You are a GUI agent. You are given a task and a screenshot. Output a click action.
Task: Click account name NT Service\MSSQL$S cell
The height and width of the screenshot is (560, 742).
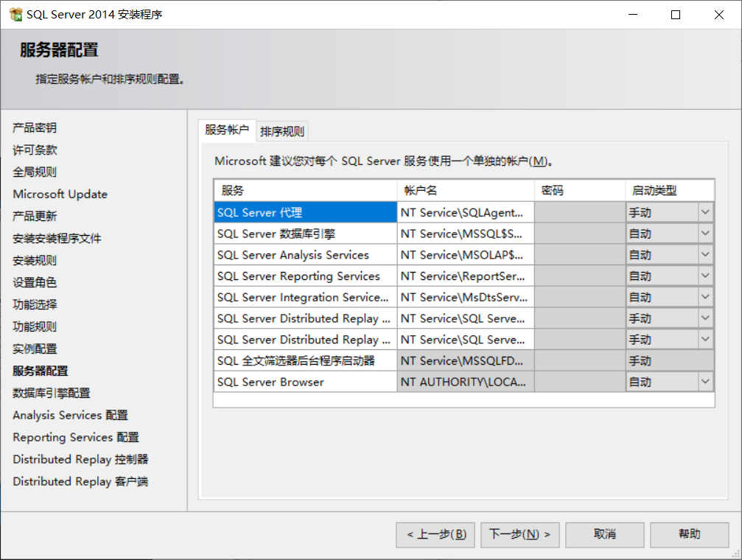[x=466, y=234]
